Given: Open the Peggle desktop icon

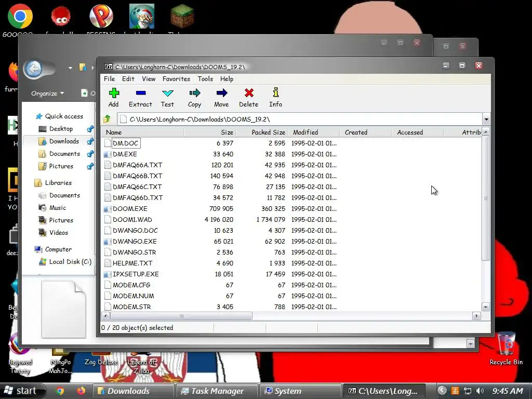Looking at the screenshot, I should (x=101, y=16).
